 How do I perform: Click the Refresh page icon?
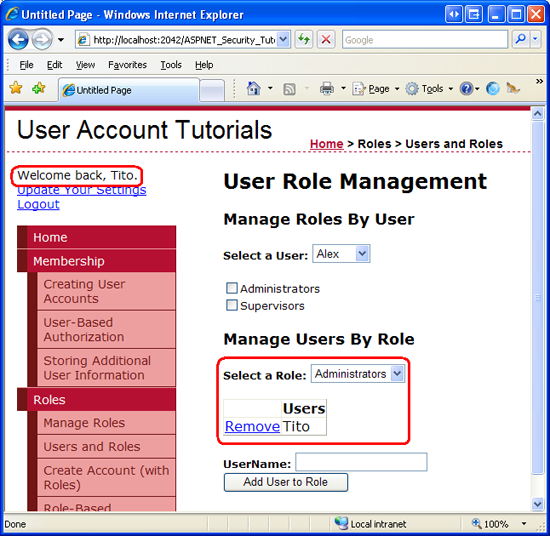pyautogui.click(x=304, y=39)
